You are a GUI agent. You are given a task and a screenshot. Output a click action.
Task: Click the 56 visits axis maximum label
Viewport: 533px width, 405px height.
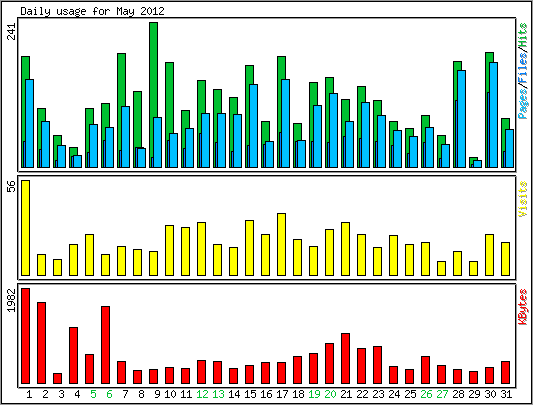tap(12, 186)
